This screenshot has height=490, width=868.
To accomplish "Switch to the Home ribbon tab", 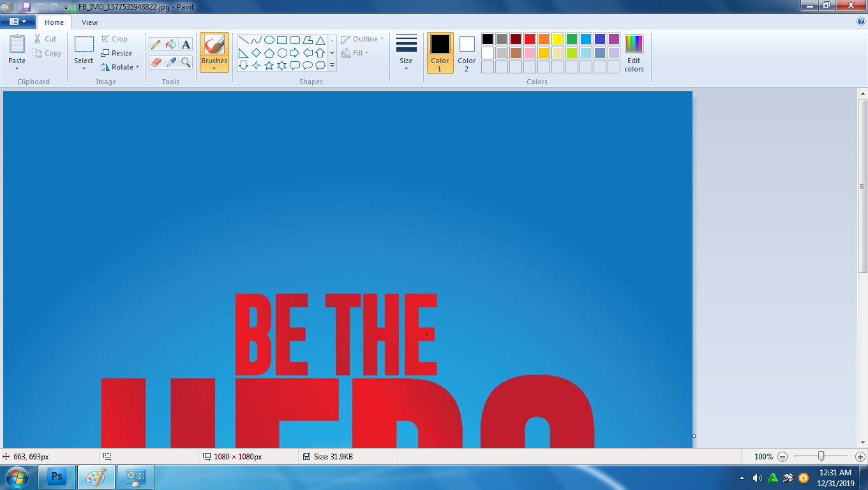I will click(54, 22).
